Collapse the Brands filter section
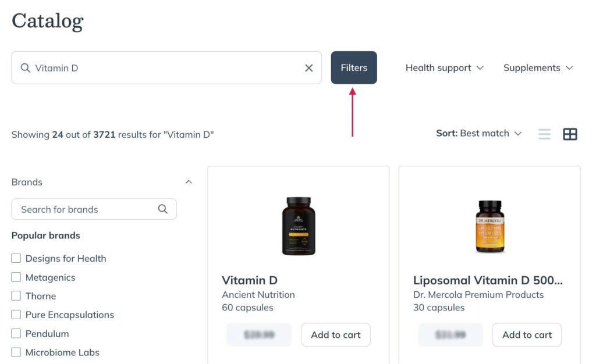 point(188,182)
